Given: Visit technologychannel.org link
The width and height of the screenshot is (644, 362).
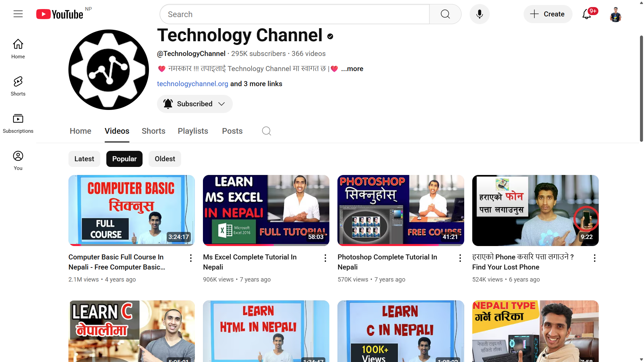Looking at the screenshot, I should (192, 84).
